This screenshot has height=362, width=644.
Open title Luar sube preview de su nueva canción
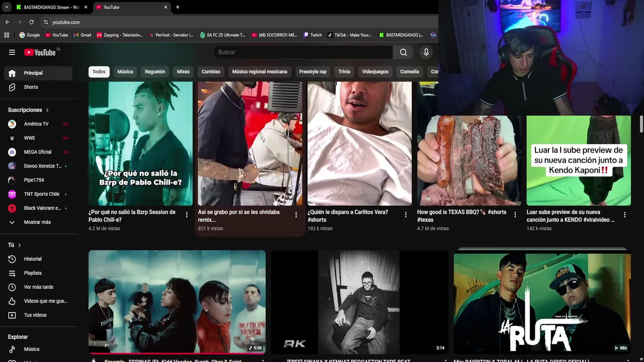(571, 216)
